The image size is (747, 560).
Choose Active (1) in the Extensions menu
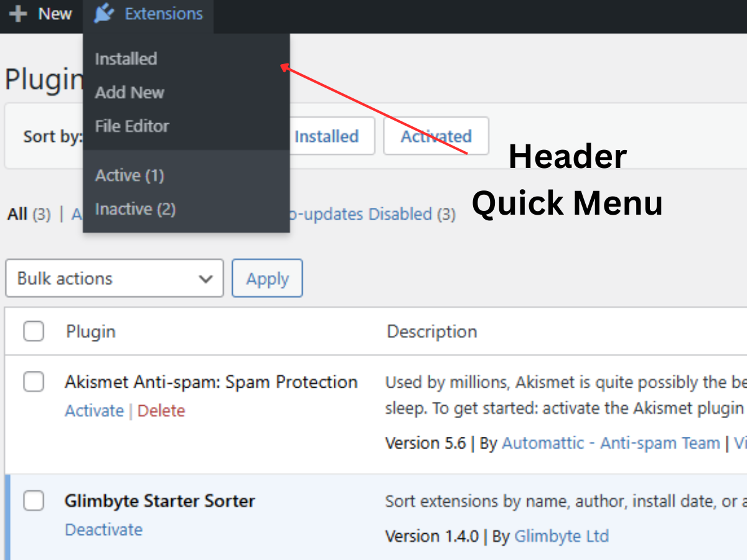129,175
